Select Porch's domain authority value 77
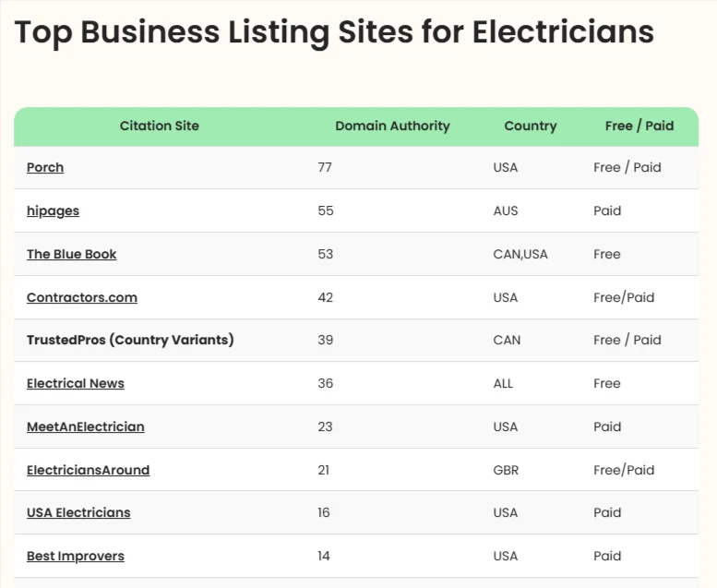The height and width of the screenshot is (588, 717). tap(325, 167)
